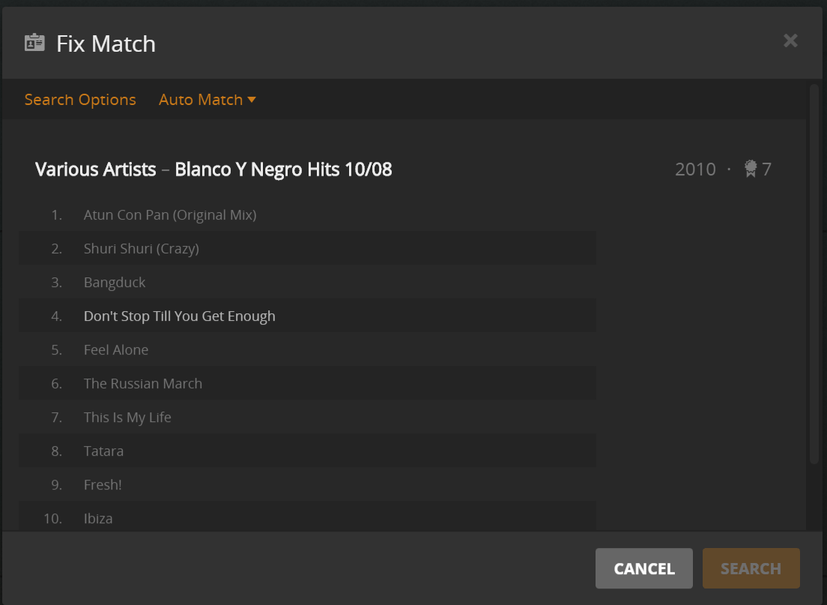
Task: Click the Fix Match header icon
Action: pyautogui.click(x=35, y=43)
